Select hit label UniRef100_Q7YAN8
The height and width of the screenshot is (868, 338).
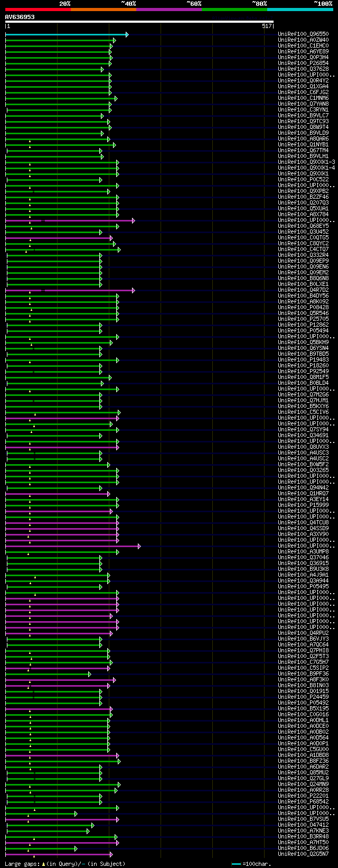pyautogui.click(x=303, y=104)
